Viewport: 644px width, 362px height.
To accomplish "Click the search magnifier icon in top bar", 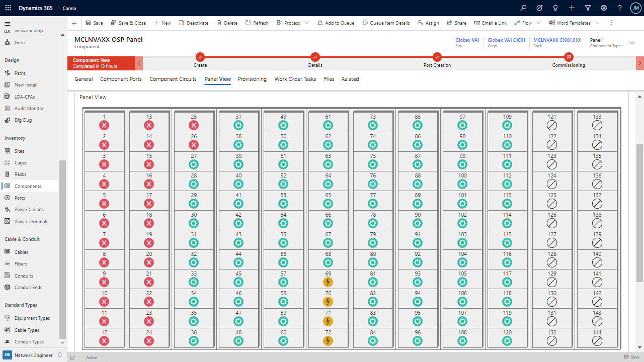I will [x=524, y=8].
